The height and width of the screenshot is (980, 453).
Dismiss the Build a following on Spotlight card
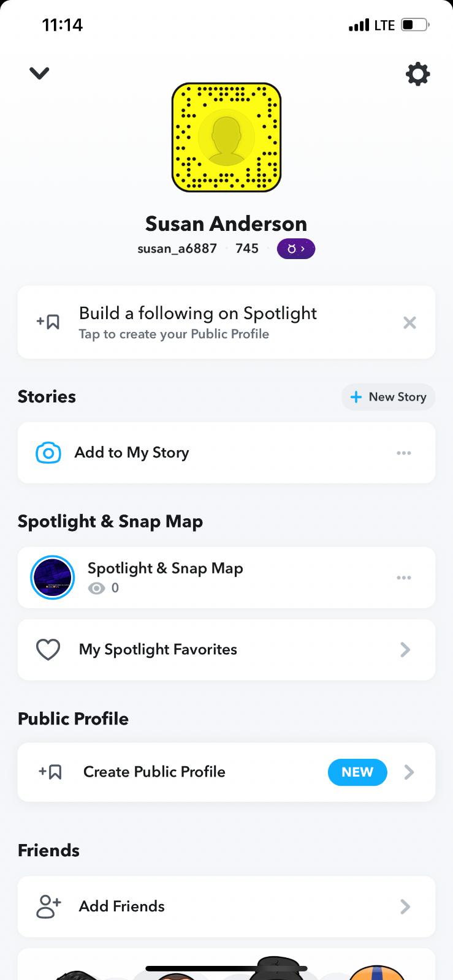pos(409,323)
